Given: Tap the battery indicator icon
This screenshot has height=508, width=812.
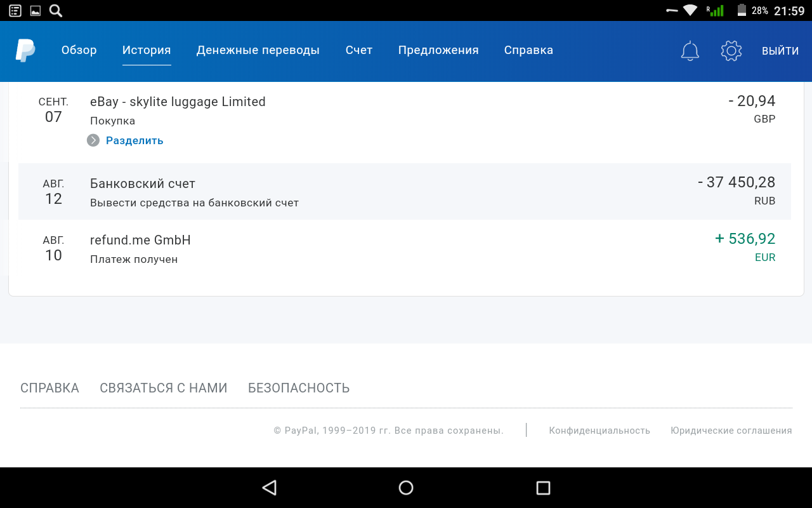Looking at the screenshot, I should (x=742, y=10).
